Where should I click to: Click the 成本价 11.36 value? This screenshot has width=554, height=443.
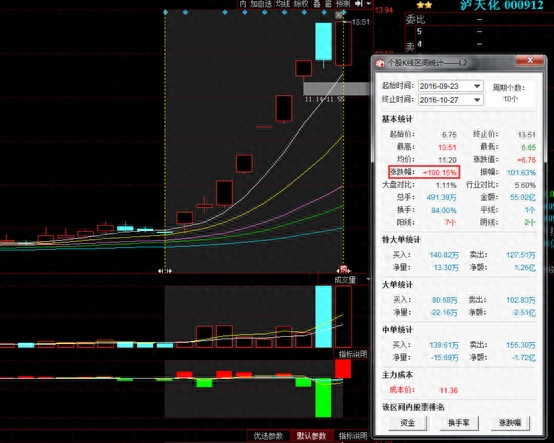point(448,390)
